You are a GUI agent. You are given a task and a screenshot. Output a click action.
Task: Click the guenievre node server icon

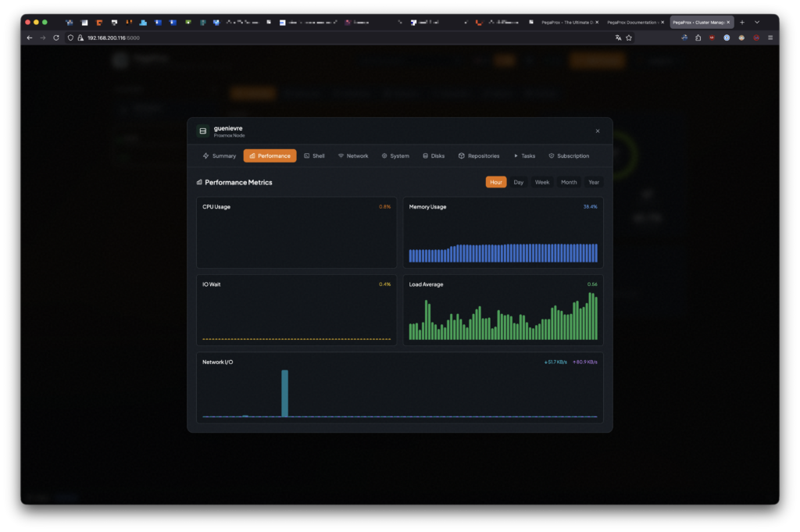[x=202, y=131]
